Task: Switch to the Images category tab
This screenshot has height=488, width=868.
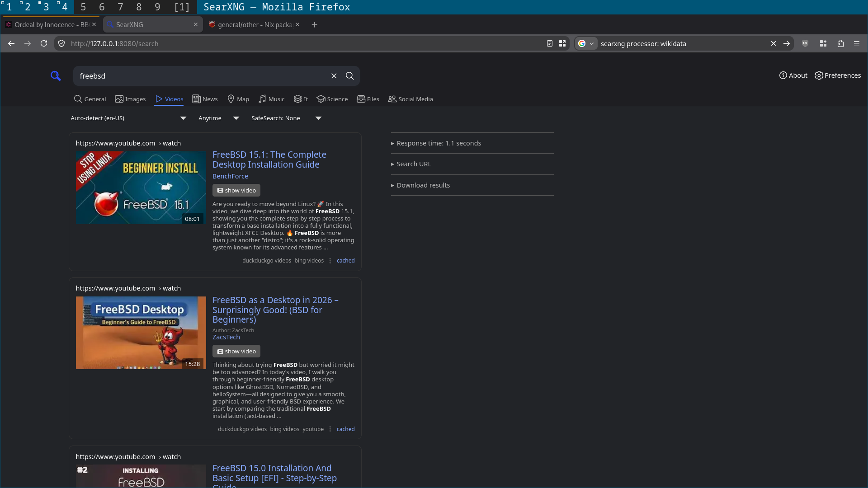Action: (130, 99)
